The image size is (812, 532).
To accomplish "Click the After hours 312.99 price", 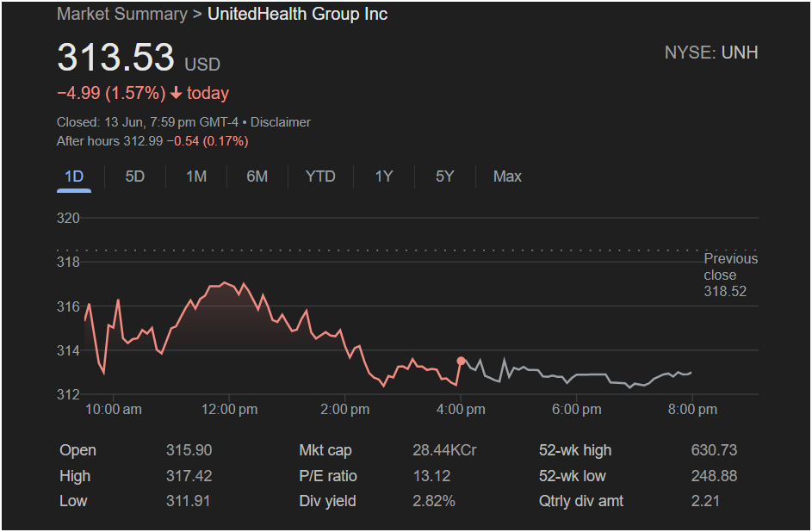I will point(109,141).
